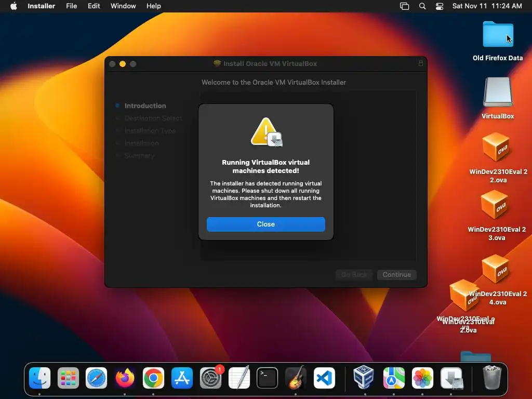Click the date and time in menu bar
The width and height of the screenshot is (532, 399).
pos(487,6)
